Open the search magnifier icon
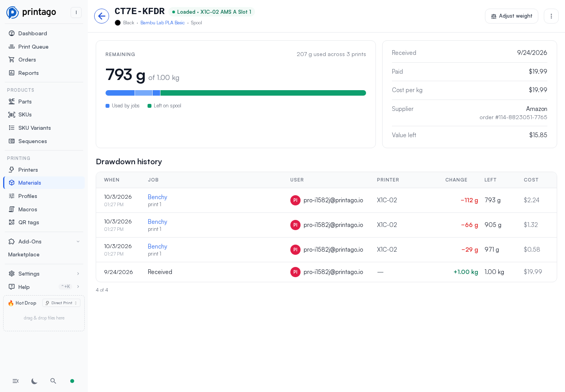 pos(53,381)
